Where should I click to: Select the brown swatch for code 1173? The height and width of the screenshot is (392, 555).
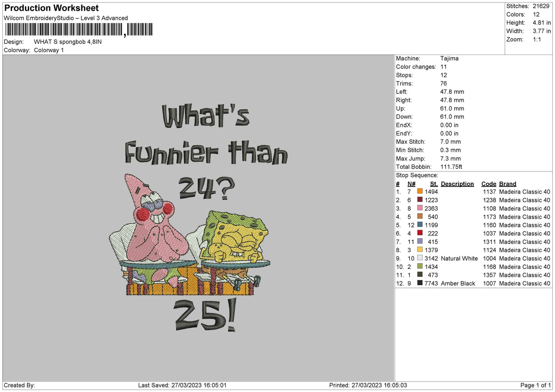tap(420, 216)
